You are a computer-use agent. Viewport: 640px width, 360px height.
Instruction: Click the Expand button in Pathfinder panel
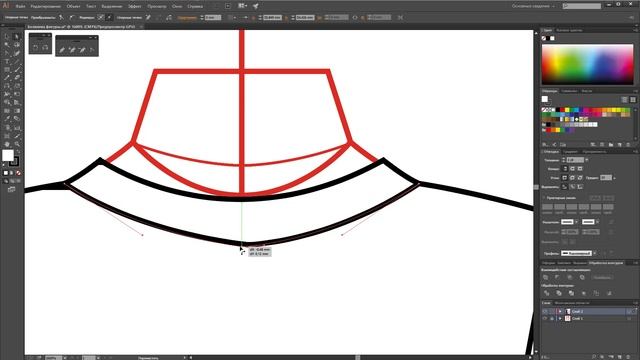coord(602,278)
